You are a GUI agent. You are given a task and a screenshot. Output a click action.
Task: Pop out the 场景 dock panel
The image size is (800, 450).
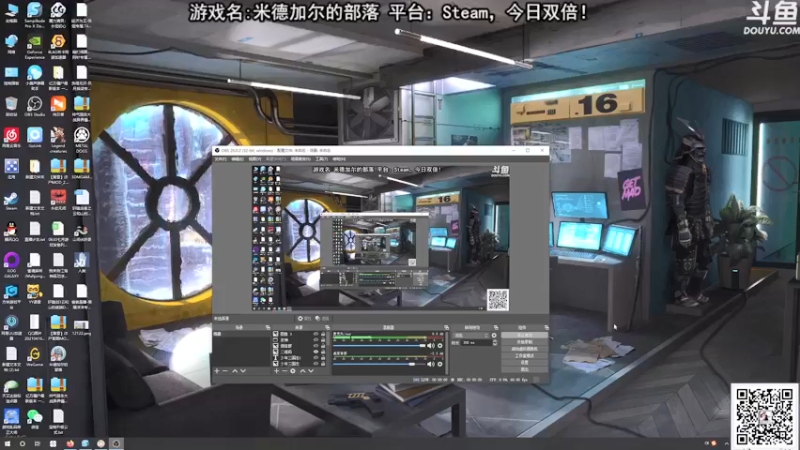(268, 328)
